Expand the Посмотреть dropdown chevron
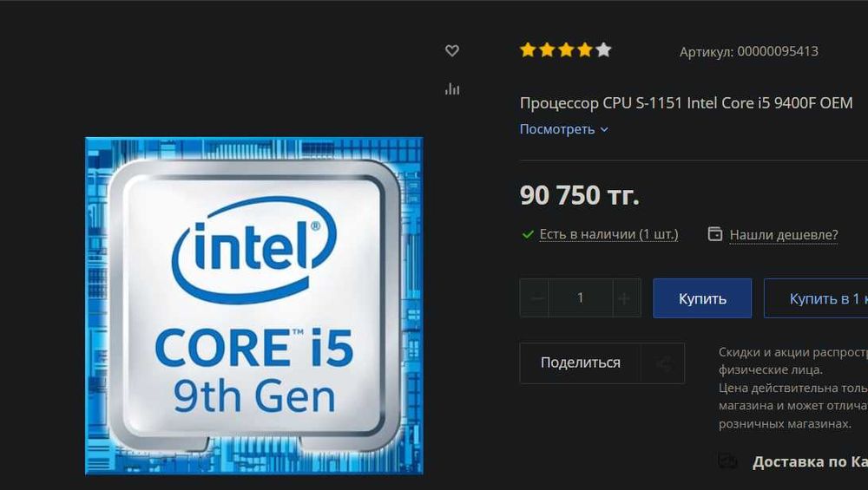 click(x=604, y=129)
